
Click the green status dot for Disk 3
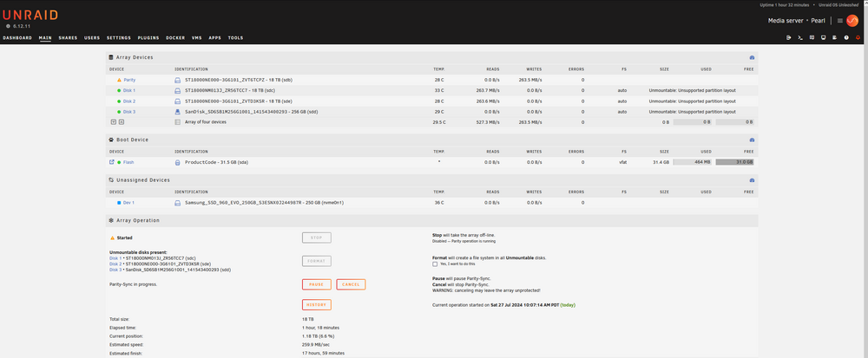tap(119, 112)
